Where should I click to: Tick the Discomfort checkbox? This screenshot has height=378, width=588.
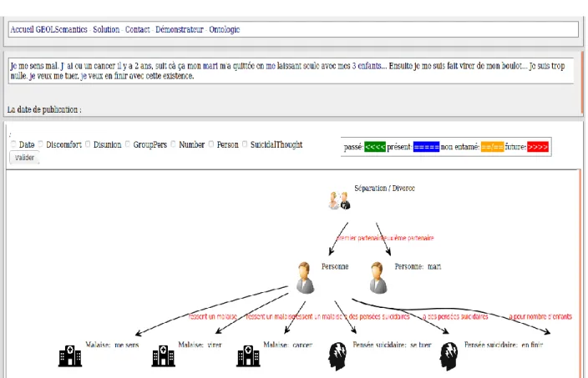pyautogui.click(x=40, y=144)
